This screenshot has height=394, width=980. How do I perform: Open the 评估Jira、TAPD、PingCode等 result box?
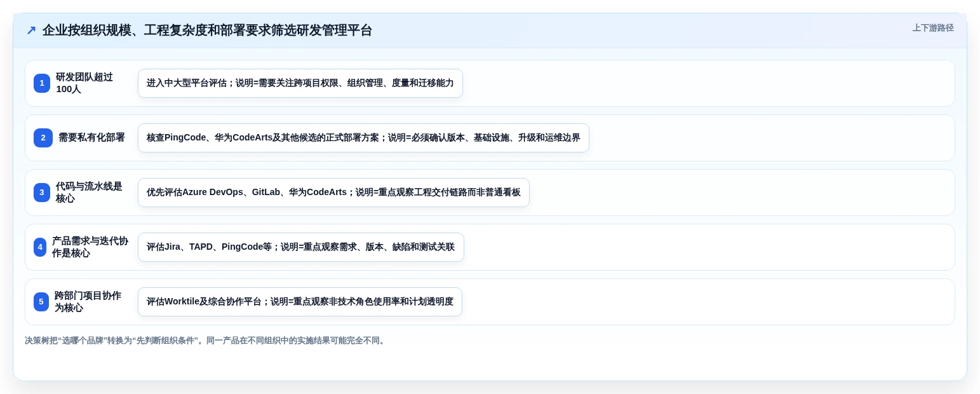pyautogui.click(x=301, y=247)
